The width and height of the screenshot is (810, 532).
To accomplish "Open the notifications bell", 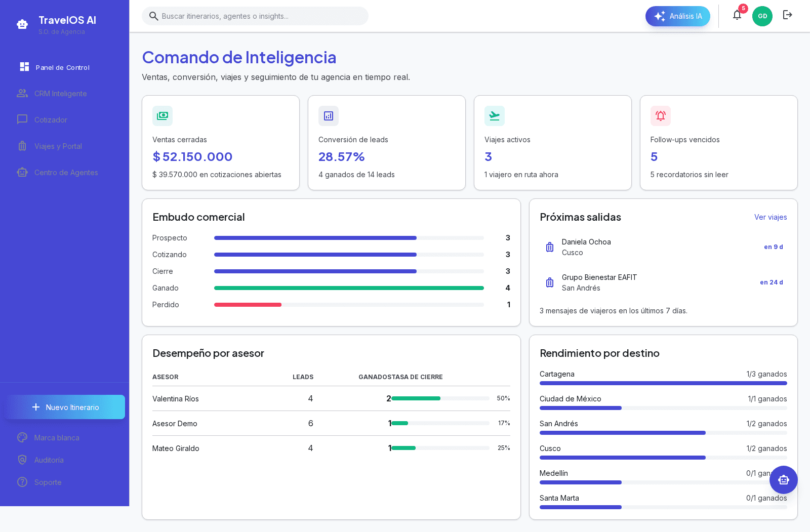I will point(737,15).
